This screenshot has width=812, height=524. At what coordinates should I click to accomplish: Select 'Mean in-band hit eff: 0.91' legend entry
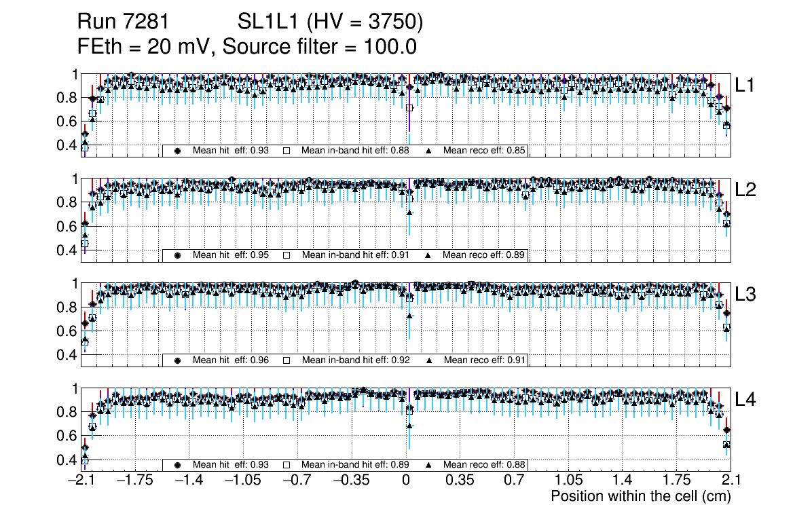[x=355, y=255]
